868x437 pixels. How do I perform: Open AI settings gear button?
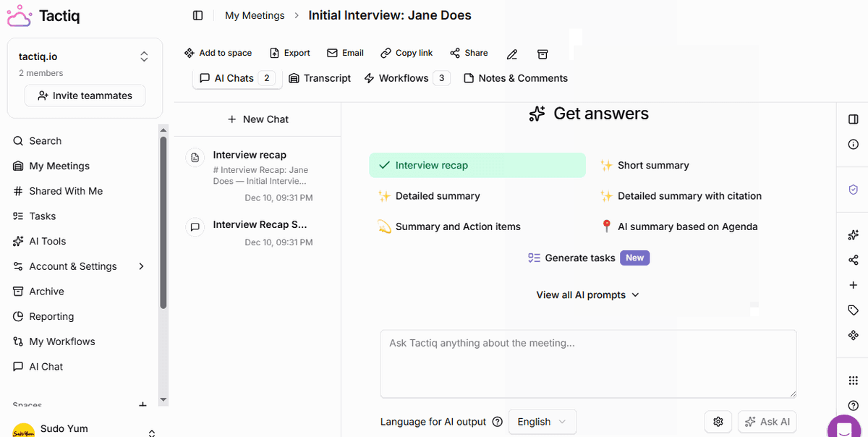(x=718, y=422)
